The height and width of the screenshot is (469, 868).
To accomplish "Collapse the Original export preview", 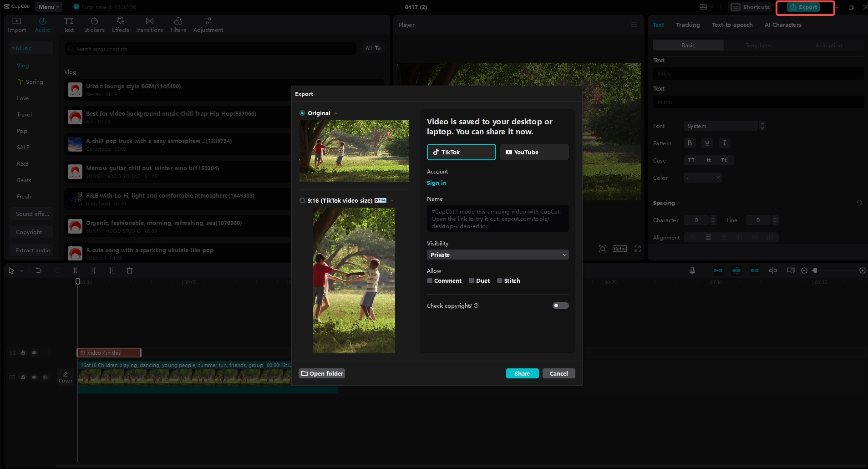I will pos(335,113).
